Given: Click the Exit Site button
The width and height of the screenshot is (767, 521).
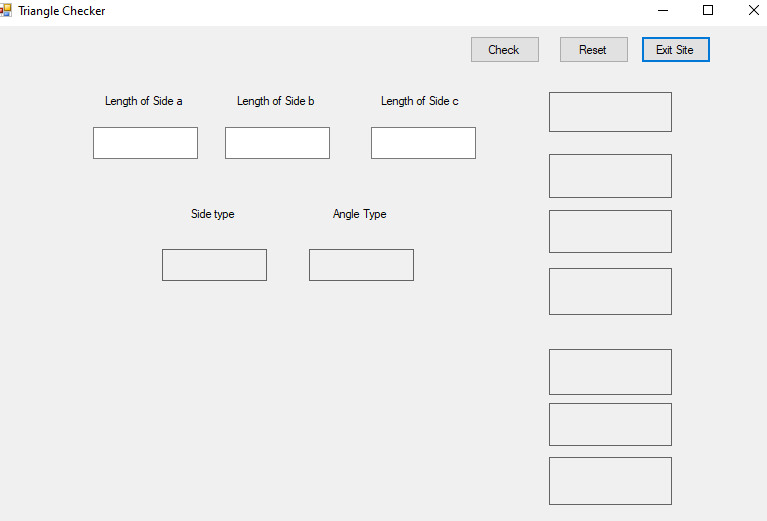Looking at the screenshot, I should coord(675,50).
